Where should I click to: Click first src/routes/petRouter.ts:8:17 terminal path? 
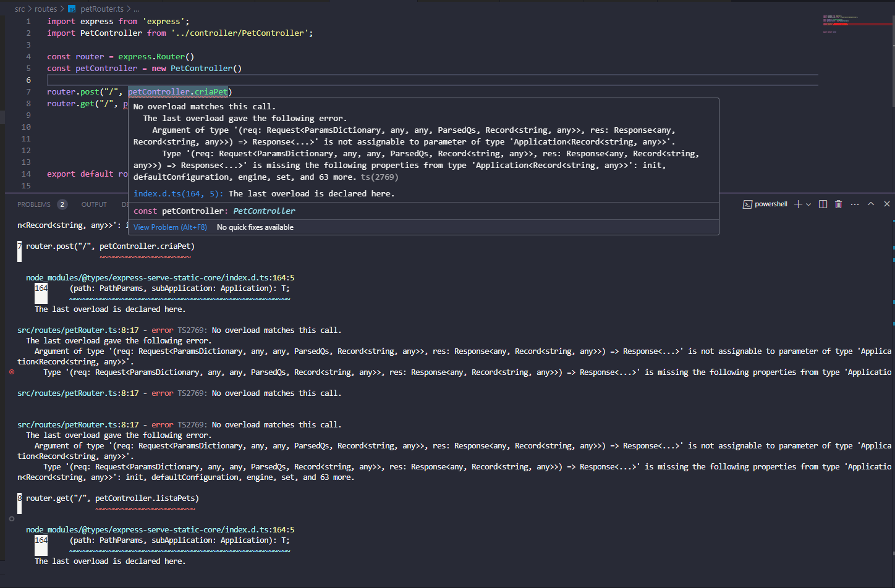click(x=78, y=330)
